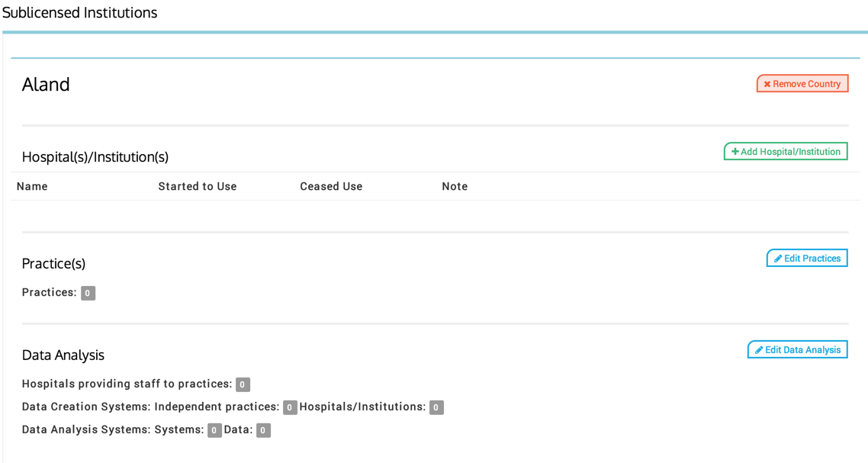The width and height of the screenshot is (868, 463).
Task: Click the Sublicensed Institutions page title
Action: click(x=79, y=13)
